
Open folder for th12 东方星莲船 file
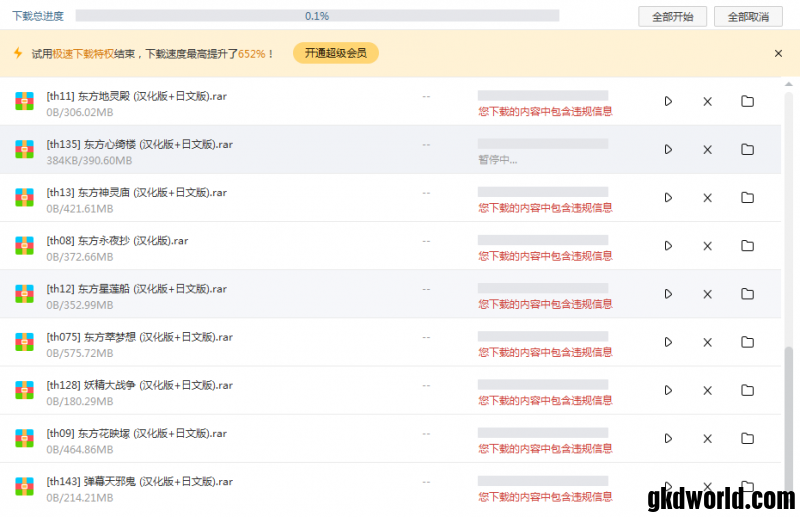tap(747, 293)
